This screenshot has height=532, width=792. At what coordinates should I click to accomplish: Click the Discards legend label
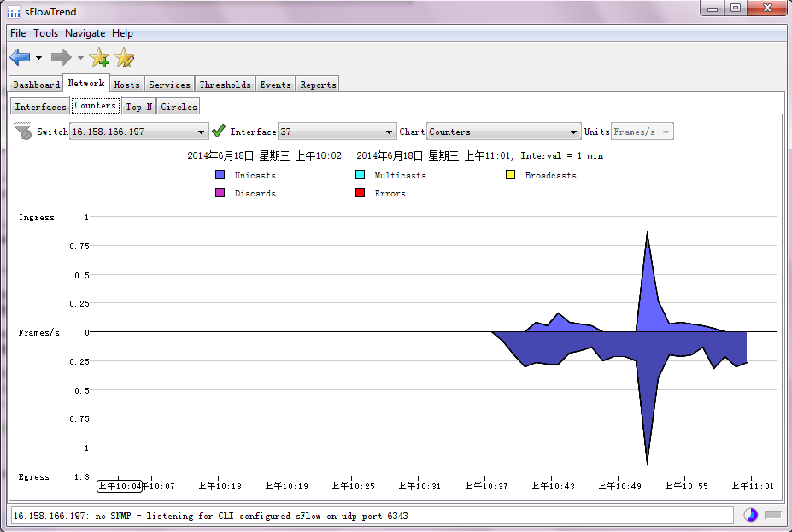click(x=255, y=194)
